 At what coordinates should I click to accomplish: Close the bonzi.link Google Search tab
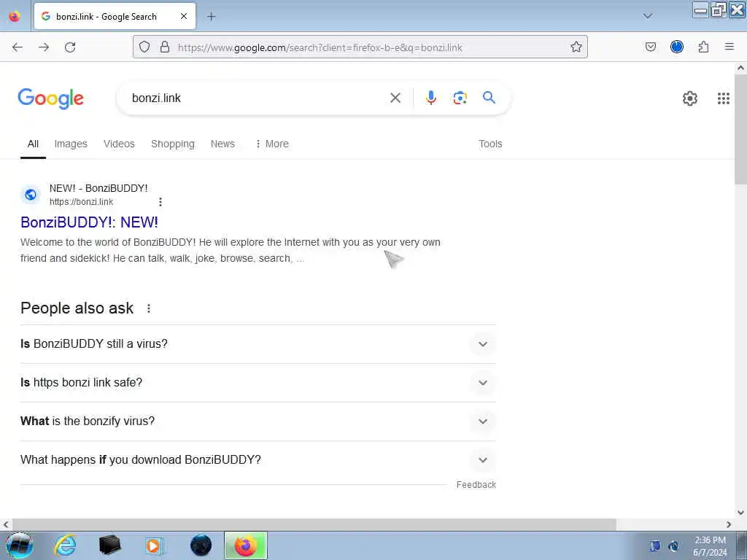click(x=184, y=16)
